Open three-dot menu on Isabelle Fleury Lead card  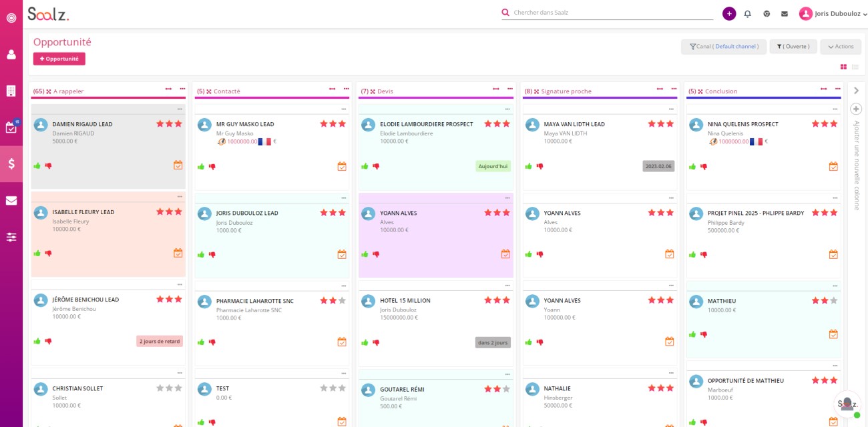click(180, 197)
